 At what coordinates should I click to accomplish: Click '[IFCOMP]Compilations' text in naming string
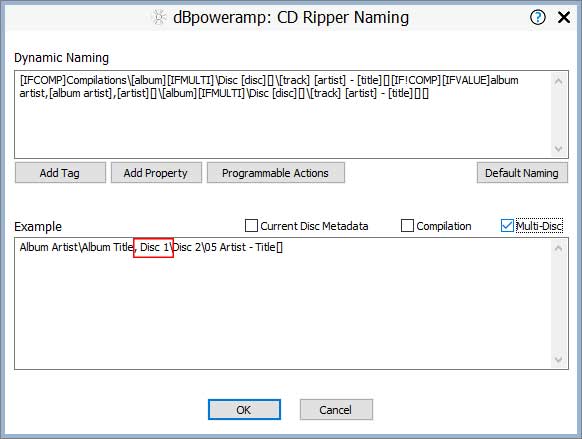coord(73,80)
